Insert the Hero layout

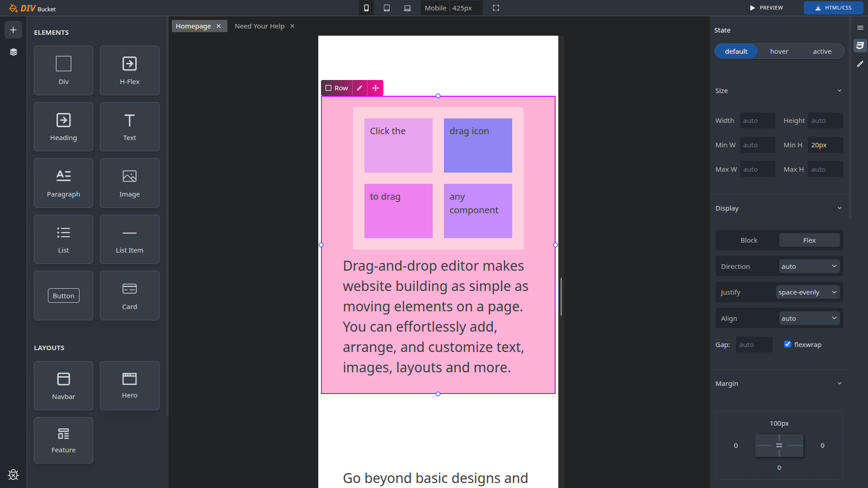coord(130,385)
